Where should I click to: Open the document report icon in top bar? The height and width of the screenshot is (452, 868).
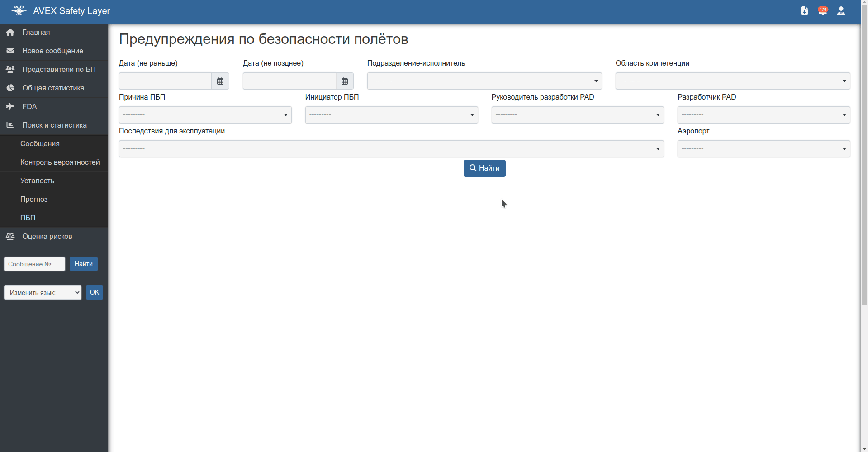[805, 11]
